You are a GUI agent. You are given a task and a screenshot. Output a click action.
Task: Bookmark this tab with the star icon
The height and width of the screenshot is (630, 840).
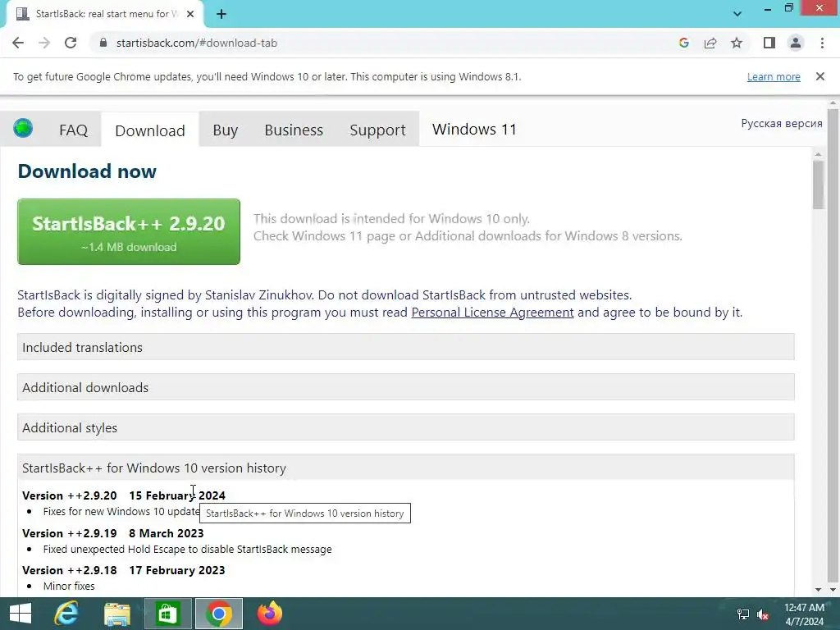[x=737, y=43]
